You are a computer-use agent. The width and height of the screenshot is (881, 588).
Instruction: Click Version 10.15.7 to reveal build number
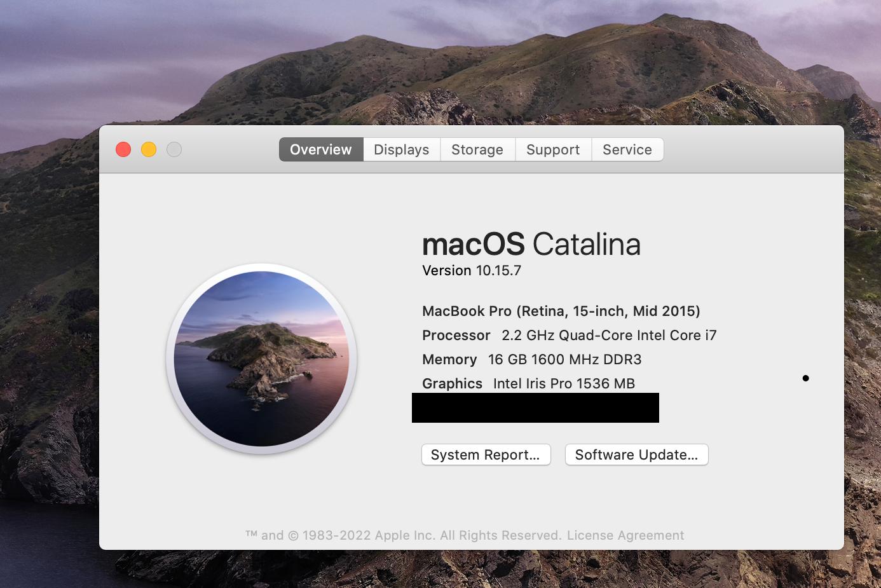click(x=472, y=271)
